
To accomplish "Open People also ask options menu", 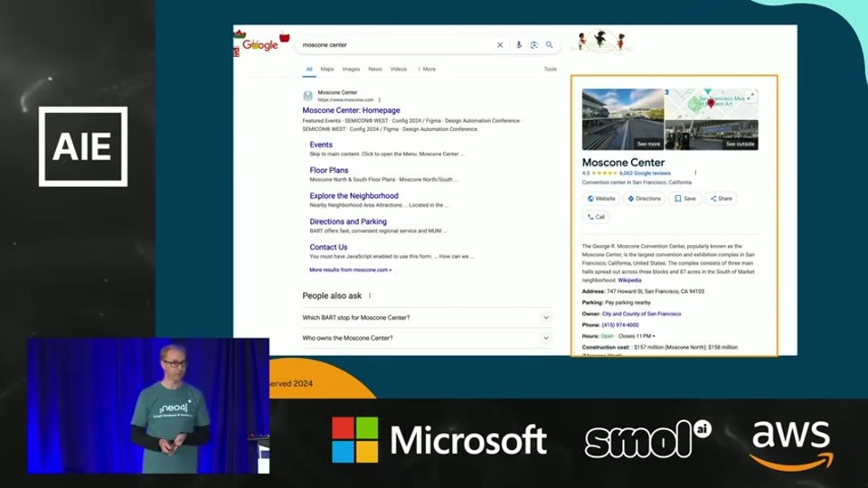I will tap(370, 296).
